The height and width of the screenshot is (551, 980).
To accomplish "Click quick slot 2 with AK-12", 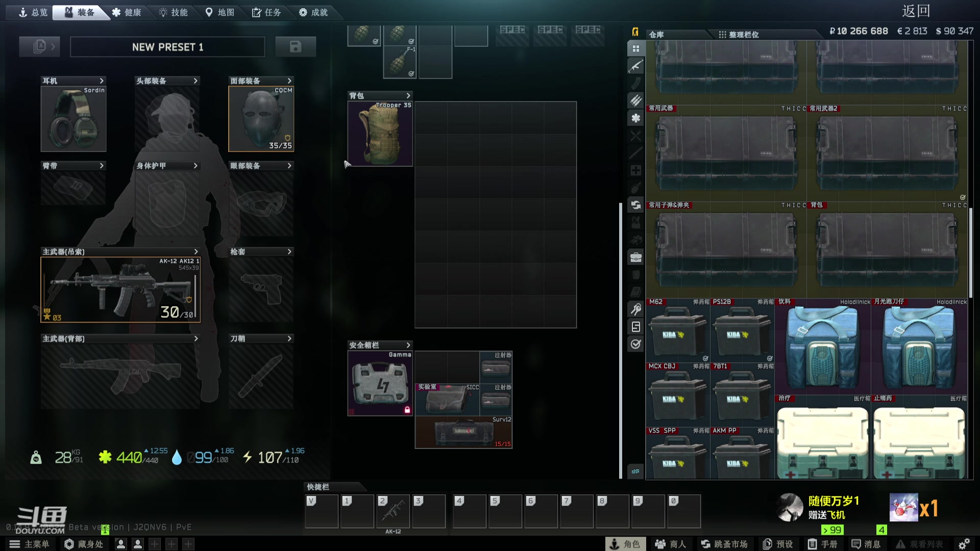I will point(393,511).
